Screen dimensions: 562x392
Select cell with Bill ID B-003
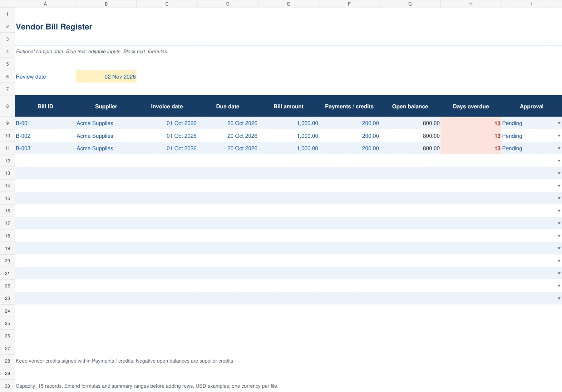45,148
